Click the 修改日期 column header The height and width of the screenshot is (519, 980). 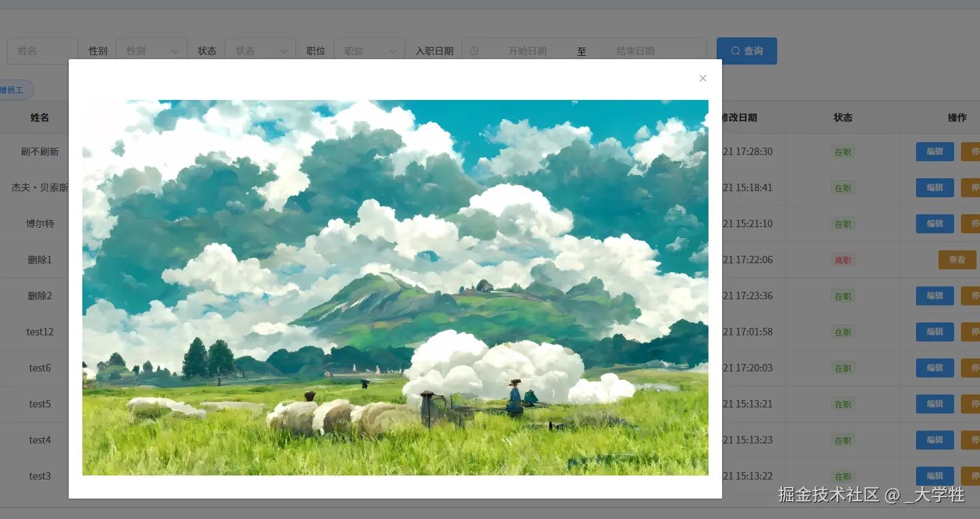click(x=740, y=118)
